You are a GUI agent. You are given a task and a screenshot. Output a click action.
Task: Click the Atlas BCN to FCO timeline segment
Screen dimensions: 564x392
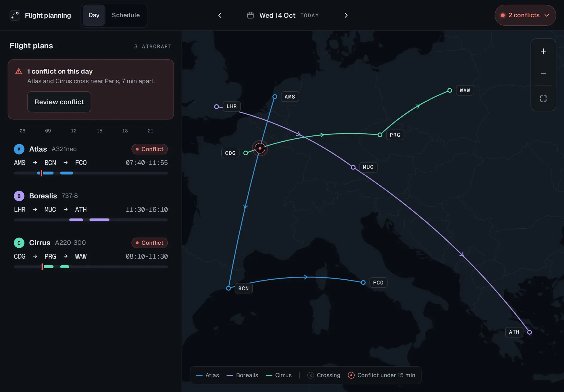[x=67, y=173]
